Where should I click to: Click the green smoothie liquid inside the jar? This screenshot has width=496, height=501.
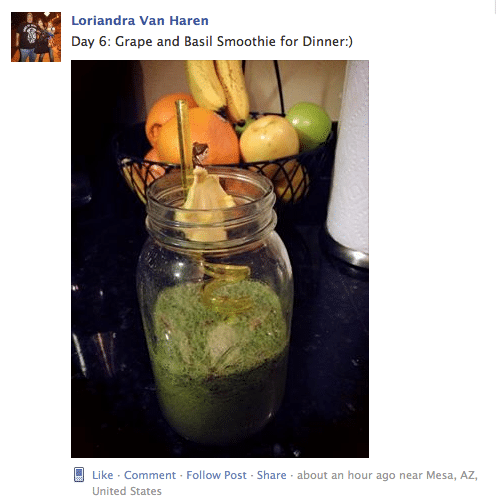(x=219, y=360)
